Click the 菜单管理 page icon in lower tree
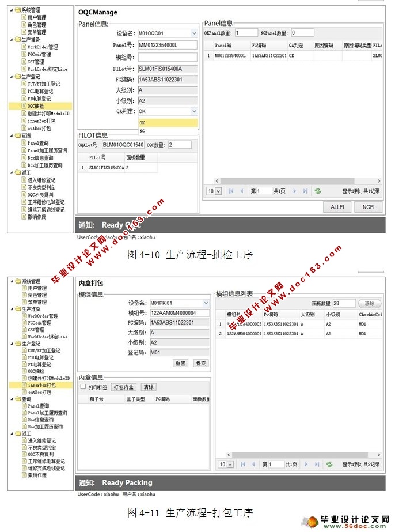 point(24,301)
